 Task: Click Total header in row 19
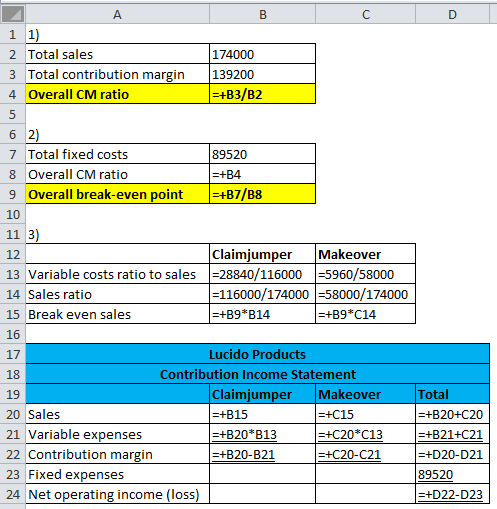coord(453,394)
